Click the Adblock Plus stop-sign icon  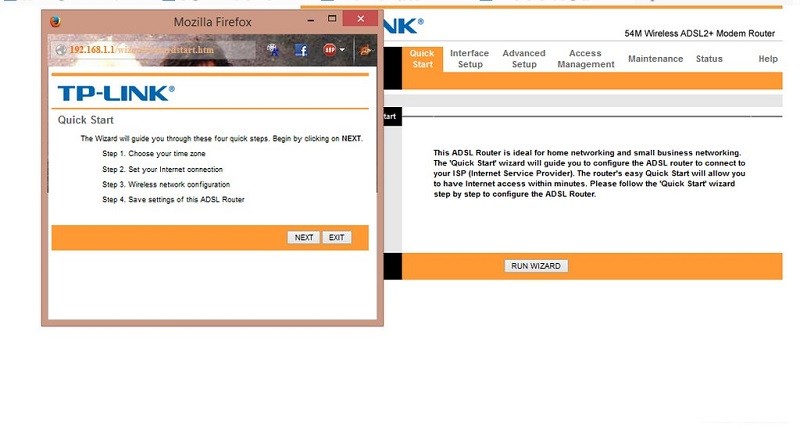(x=330, y=49)
